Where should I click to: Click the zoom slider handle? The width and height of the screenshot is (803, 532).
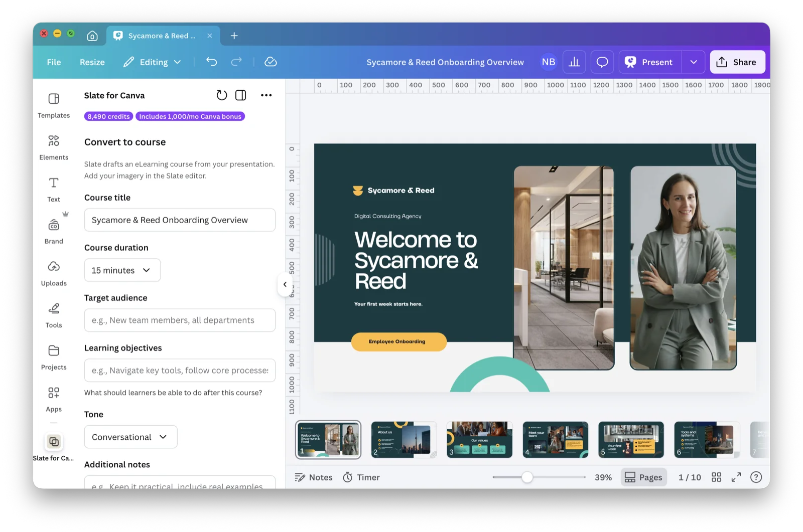pyautogui.click(x=527, y=477)
